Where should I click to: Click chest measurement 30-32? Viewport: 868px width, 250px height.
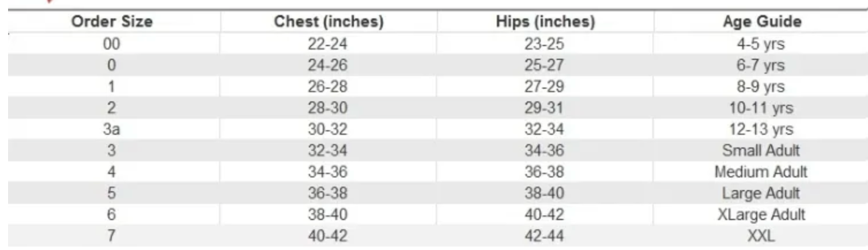[328, 129]
